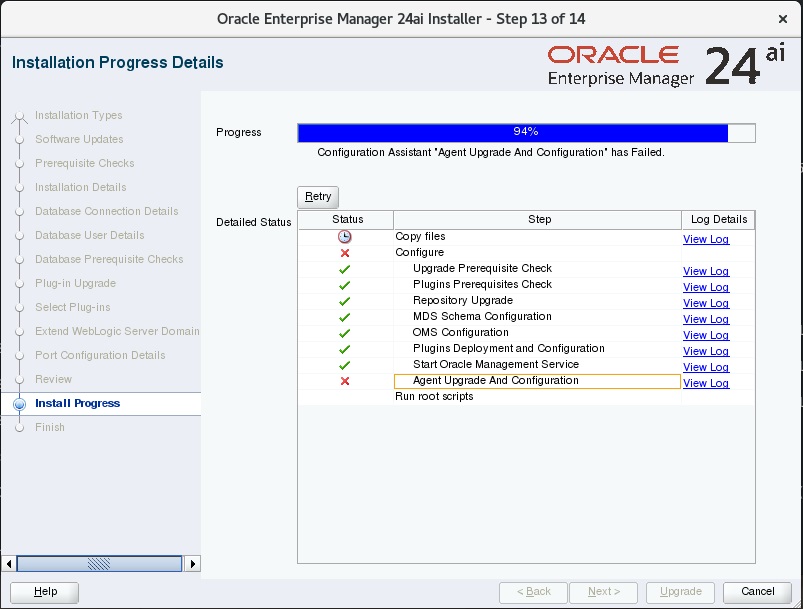This screenshot has width=803, height=609.
Task: Click the green check for Start Oracle Management Service
Action: (x=345, y=365)
